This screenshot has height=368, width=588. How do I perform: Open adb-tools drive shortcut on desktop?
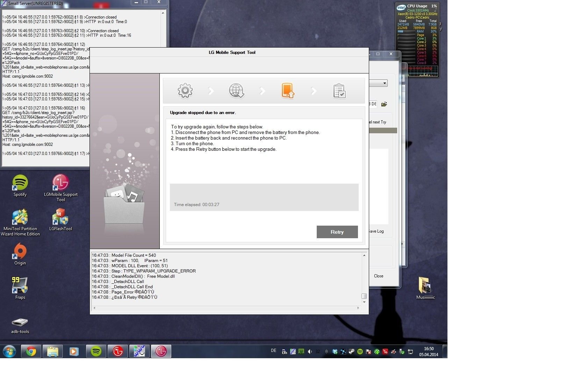click(x=20, y=326)
